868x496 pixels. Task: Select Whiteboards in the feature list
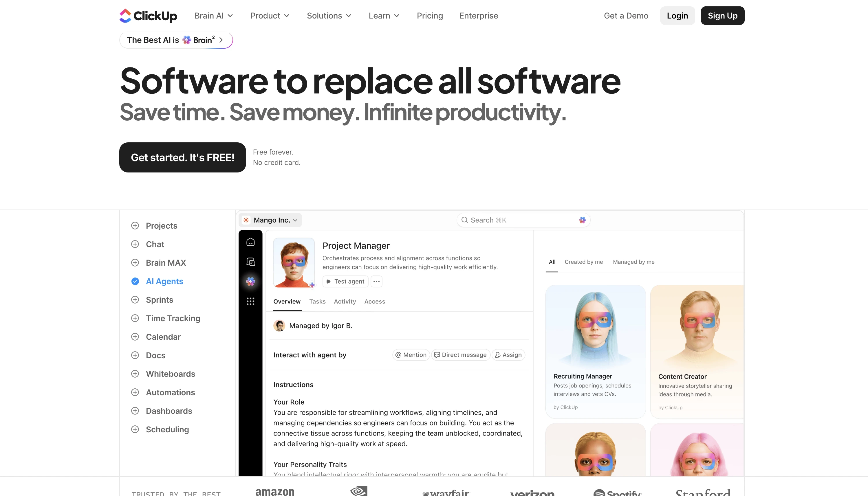(171, 374)
